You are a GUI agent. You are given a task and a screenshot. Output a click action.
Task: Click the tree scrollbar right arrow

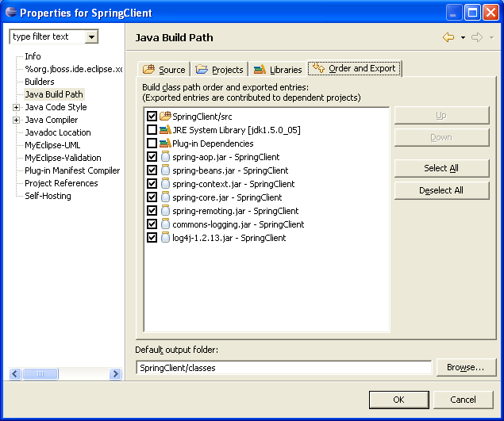click(116, 373)
